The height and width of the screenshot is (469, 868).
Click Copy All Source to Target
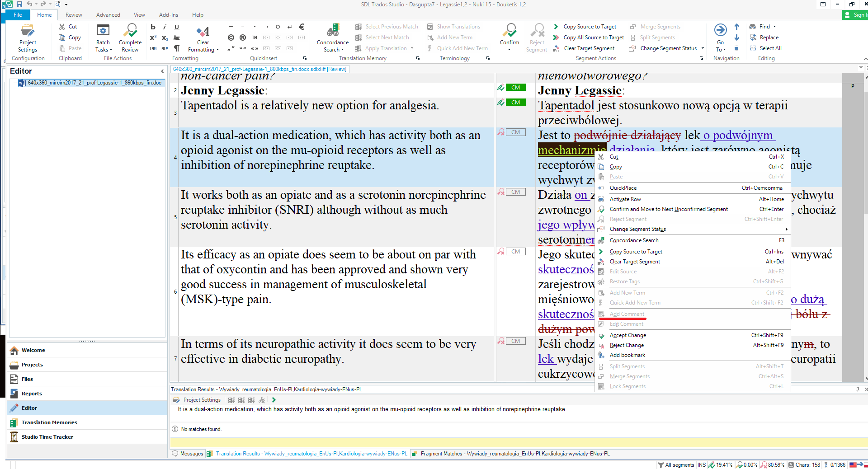pos(589,38)
